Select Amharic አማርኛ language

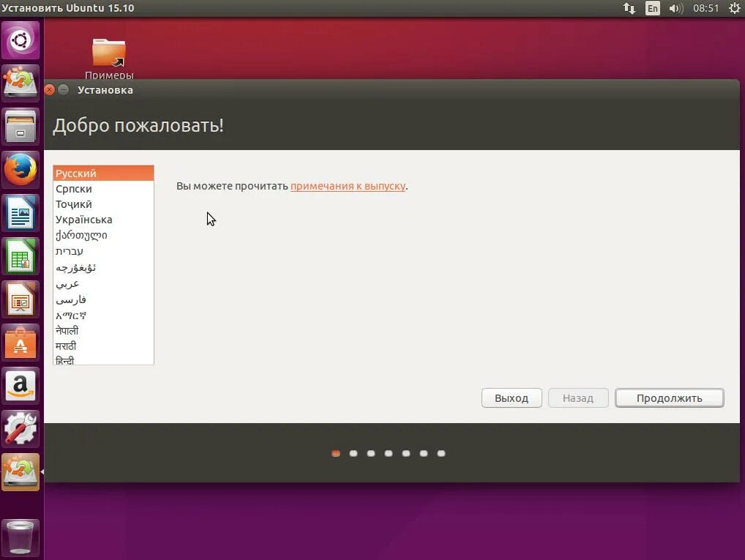[104, 316]
